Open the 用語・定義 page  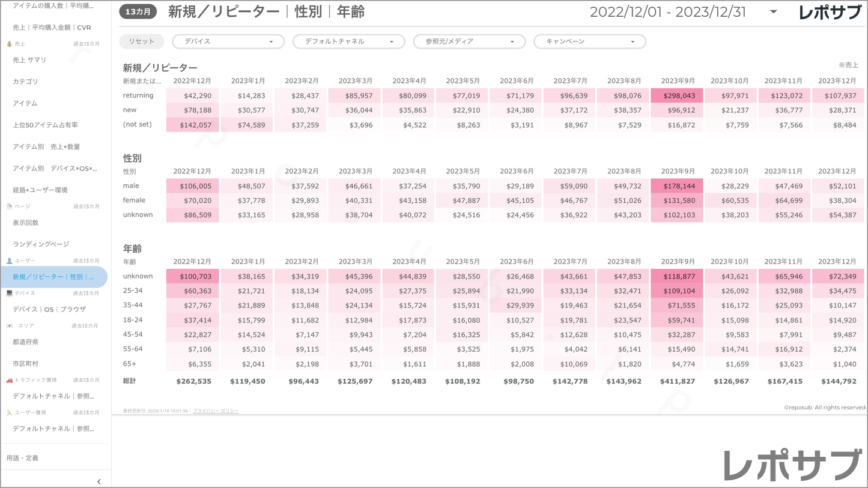pyautogui.click(x=22, y=458)
